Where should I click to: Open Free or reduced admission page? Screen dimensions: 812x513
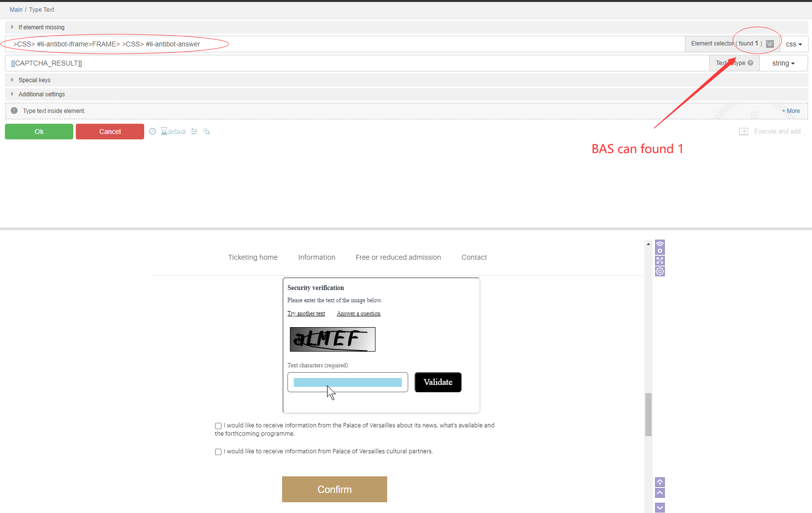pyautogui.click(x=398, y=257)
